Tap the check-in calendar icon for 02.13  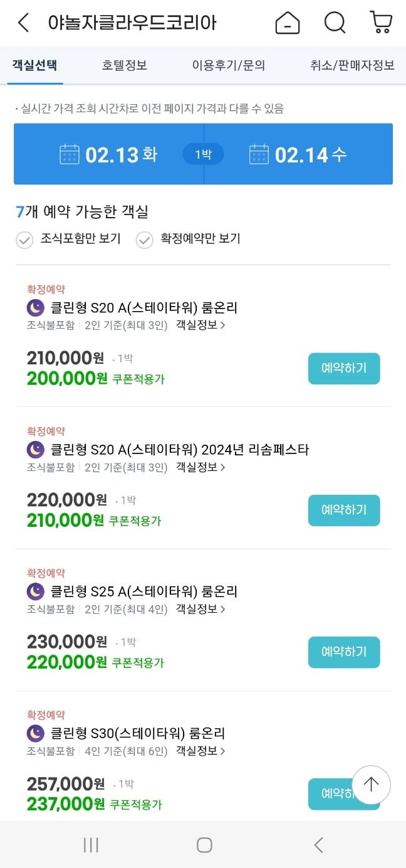[70, 154]
